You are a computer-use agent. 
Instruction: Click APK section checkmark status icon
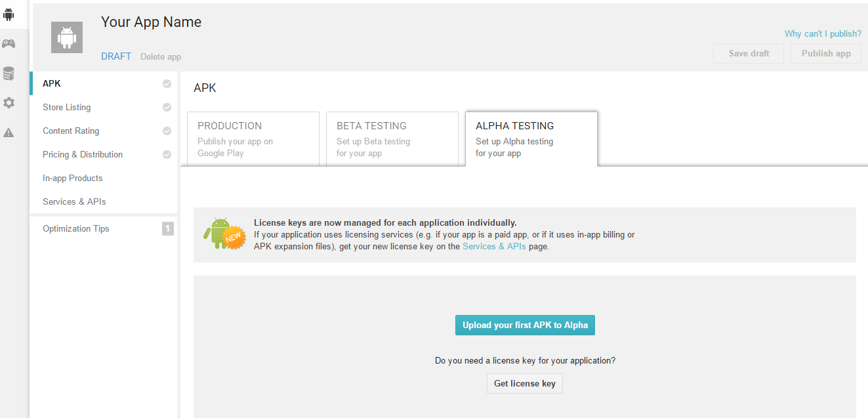coord(167,84)
